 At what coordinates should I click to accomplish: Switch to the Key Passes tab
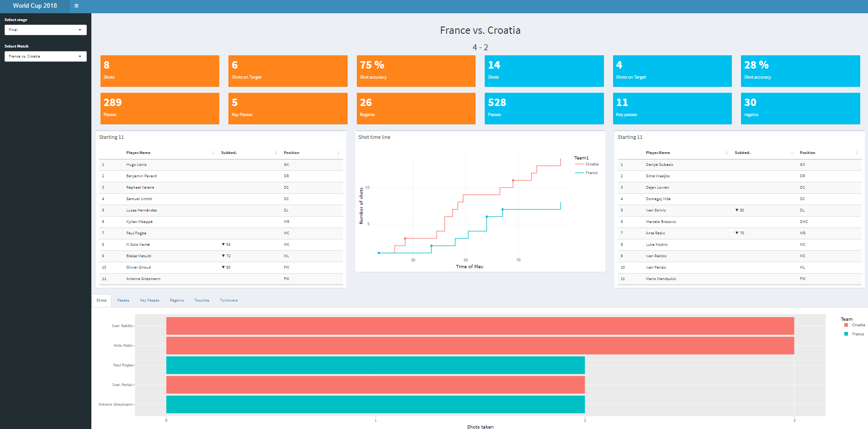click(x=149, y=300)
